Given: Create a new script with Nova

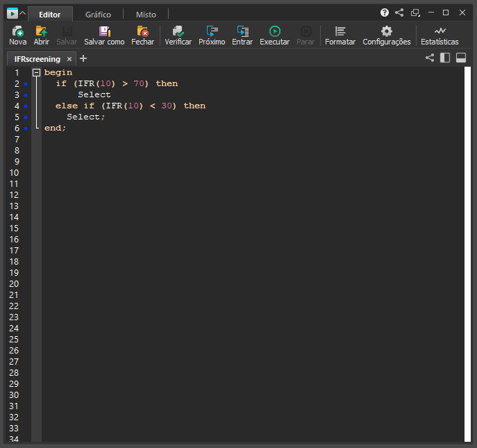Looking at the screenshot, I should (17, 35).
